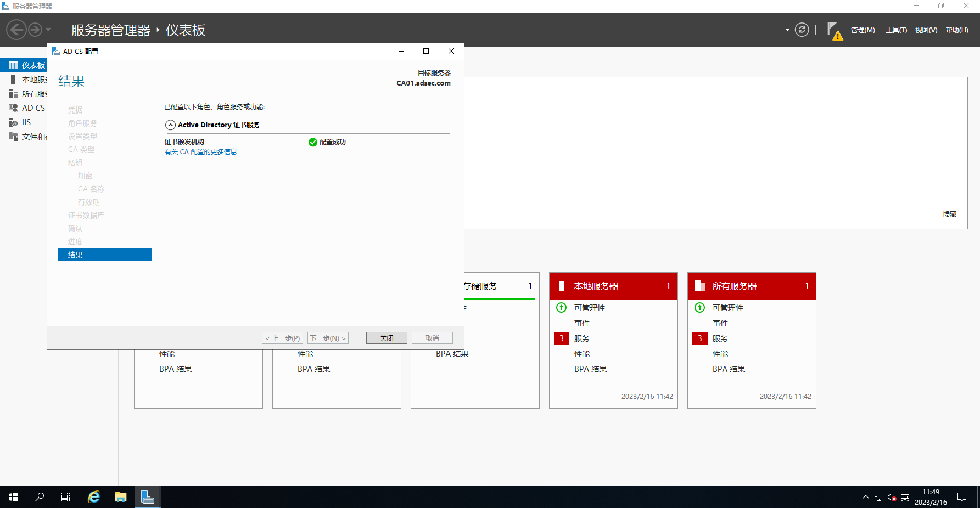Open File Explorer from the taskbar
The width and height of the screenshot is (980, 508).
click(121, 497)
